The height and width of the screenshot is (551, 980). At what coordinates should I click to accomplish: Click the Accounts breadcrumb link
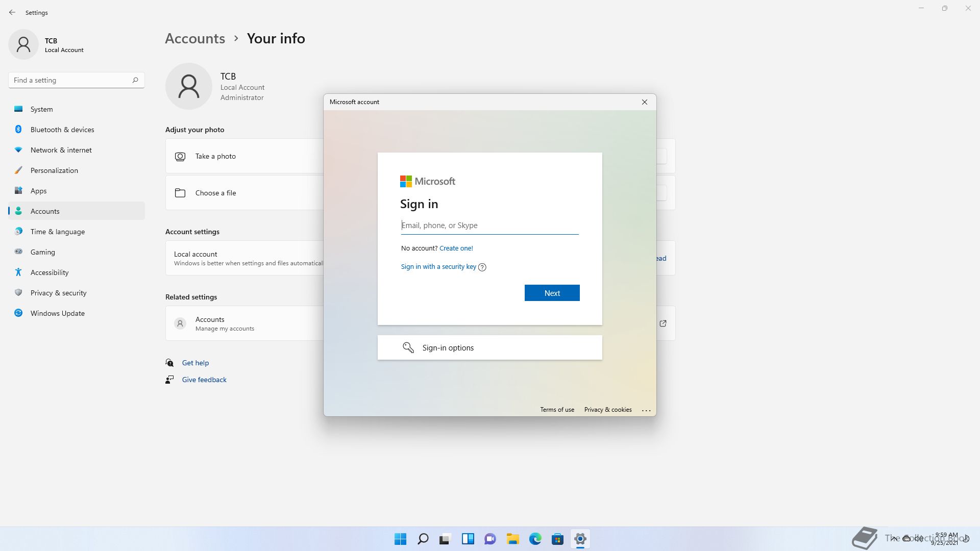[195, 38]
